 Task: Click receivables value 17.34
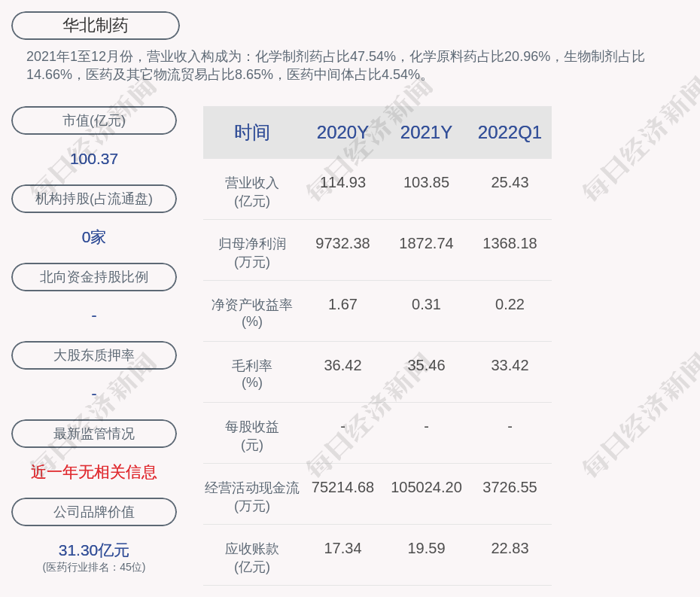tap(342, 548)
